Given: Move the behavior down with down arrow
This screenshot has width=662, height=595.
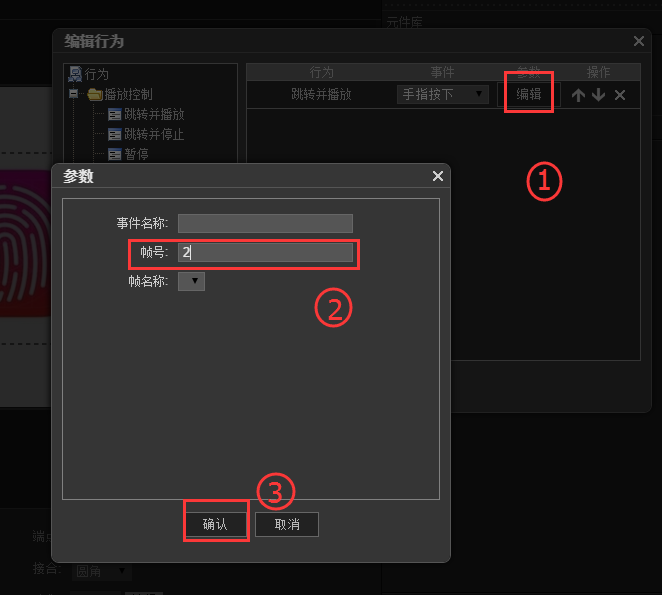Looking at the screenshot, I should (x=598, y=95).
